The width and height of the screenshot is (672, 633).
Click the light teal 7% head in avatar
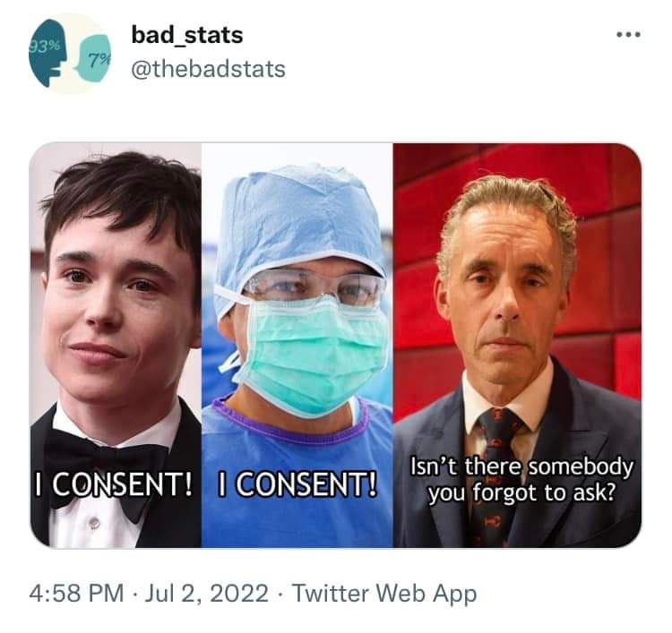click(93, 59)
